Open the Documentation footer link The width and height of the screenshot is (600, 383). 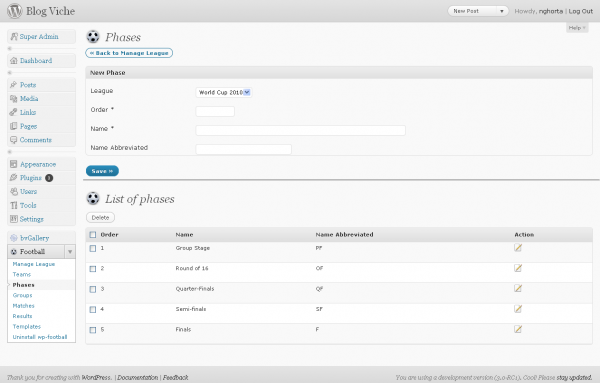(x=137, y=377)
